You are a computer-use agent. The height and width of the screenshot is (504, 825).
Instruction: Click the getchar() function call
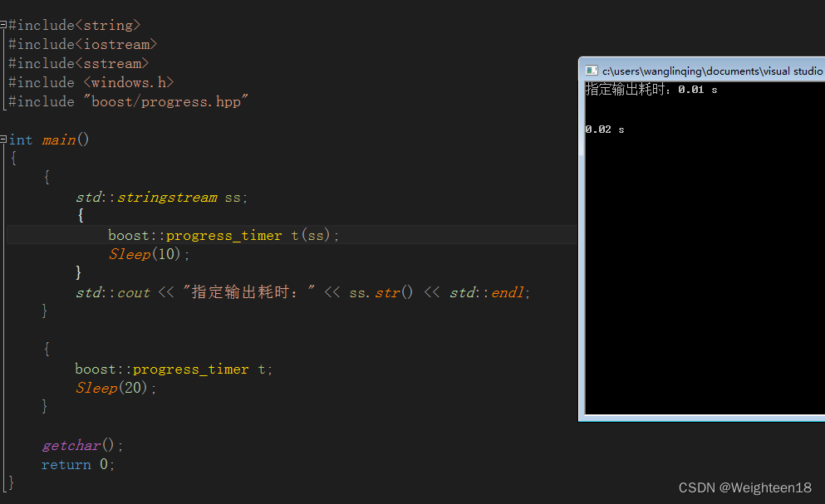[x=79, y=445]
